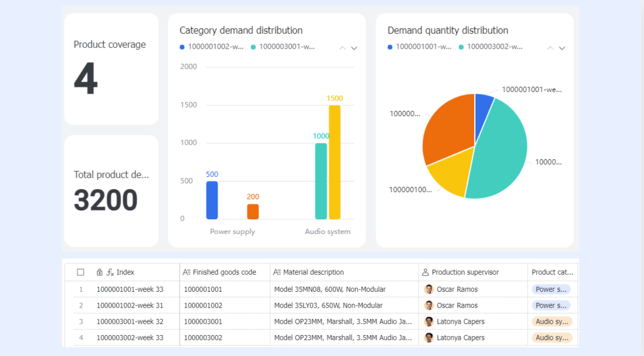This screenshot has width=644, height=356.
Task: Page down legend in Category demand distribution
Action: pyautogui.click(x=354, y=48)
